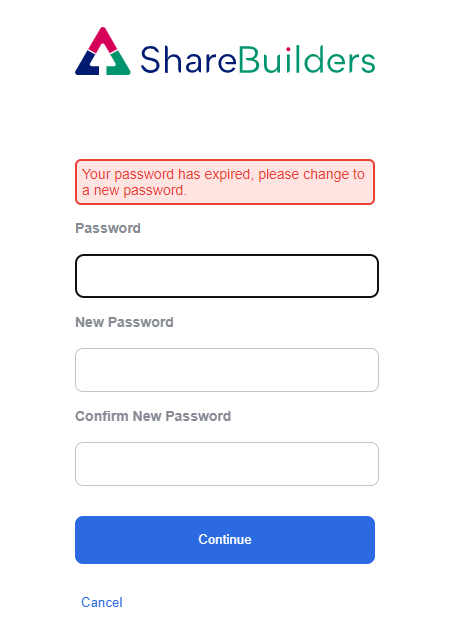This screenshot has height=631, width=456.
Task: Click the red top segment of the logo triangle
Action: coord(103,39)
